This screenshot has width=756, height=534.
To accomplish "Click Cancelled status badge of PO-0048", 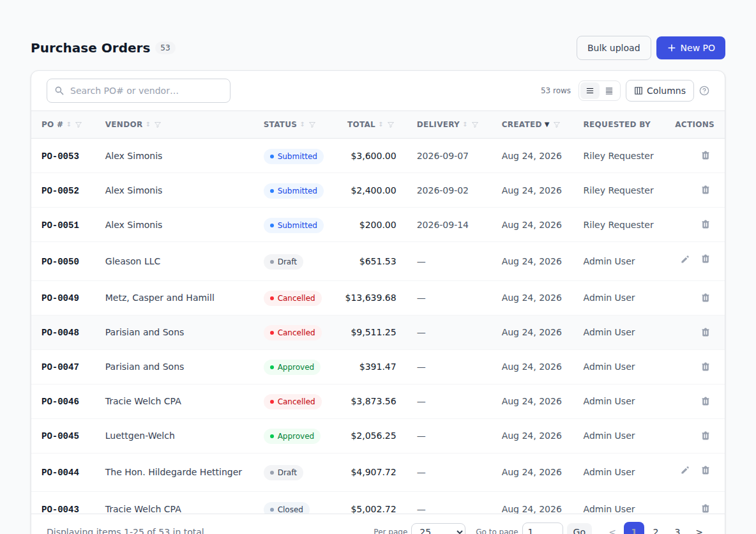I will (292, 332).
